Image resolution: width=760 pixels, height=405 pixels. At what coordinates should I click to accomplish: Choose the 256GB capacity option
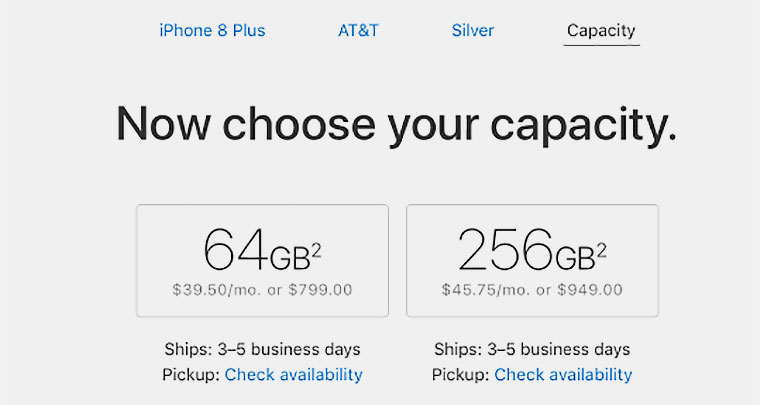[x=532, y=260]
